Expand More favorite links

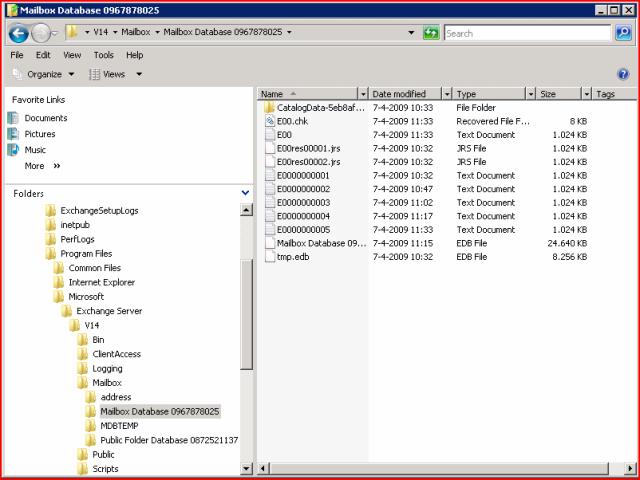(x=42, y=166)
